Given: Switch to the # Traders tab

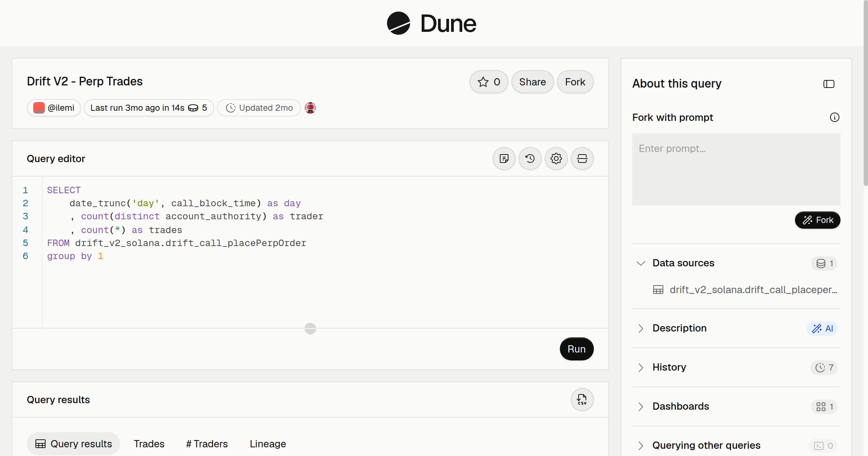Looking at the screenshot, I should (207, 444).
